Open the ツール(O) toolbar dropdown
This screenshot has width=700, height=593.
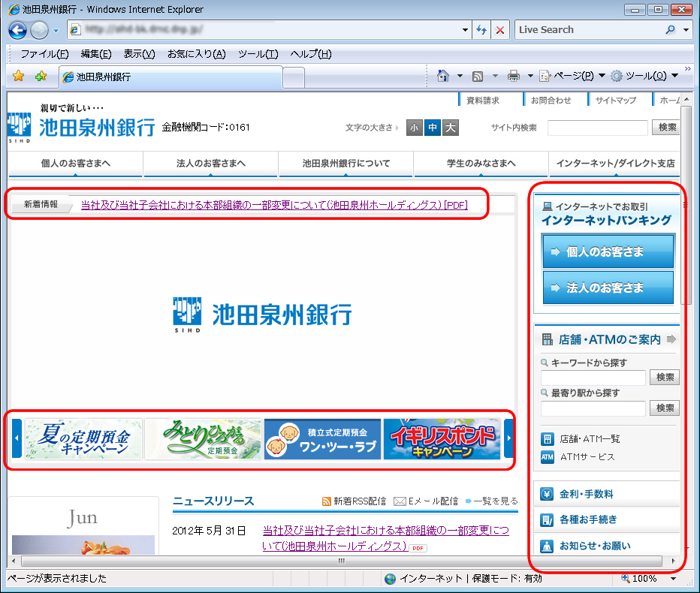644,77
